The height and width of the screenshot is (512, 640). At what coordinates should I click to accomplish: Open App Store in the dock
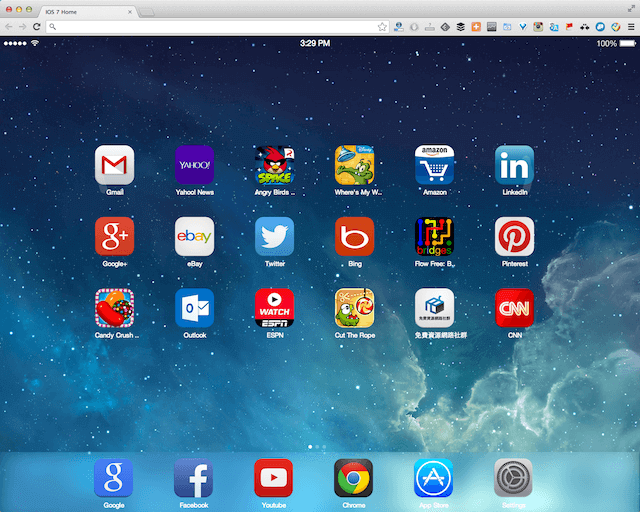(433, 478)
